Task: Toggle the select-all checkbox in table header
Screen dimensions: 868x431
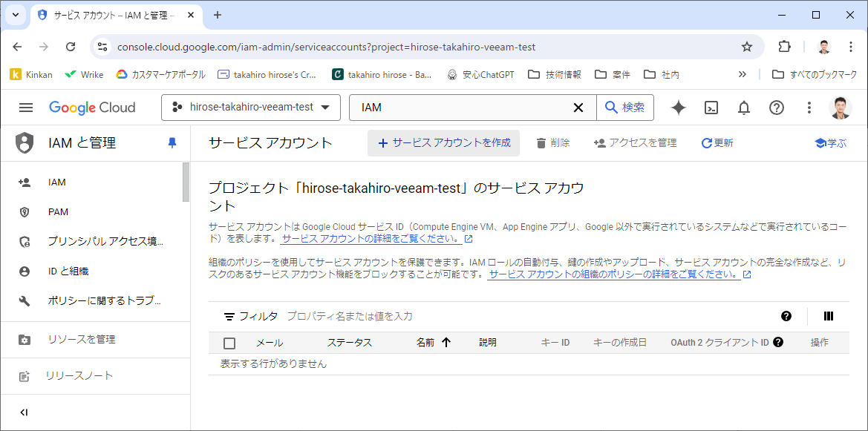Action: [229, 343]
